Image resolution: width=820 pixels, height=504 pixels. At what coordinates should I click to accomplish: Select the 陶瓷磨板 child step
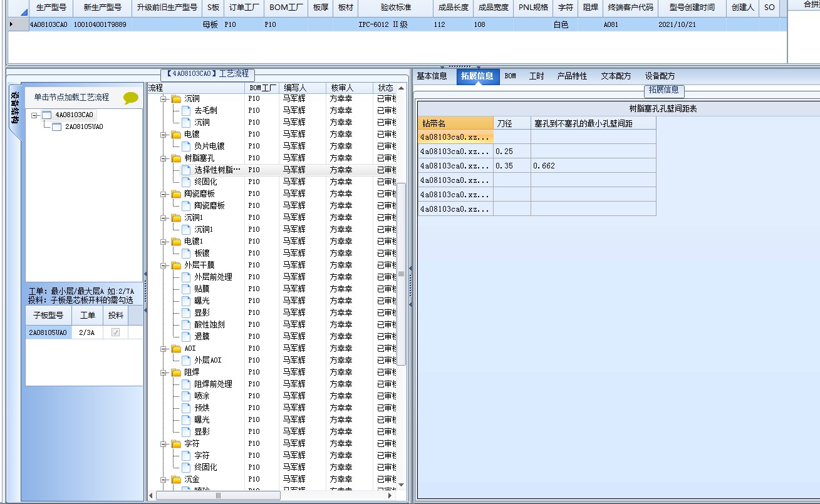[209, 205]
